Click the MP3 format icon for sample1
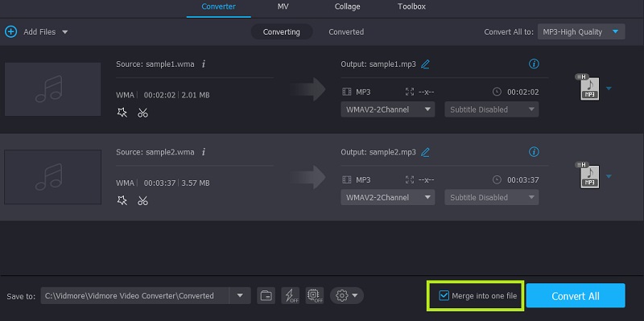Screen dimensions: 644x321 (588, 88)
